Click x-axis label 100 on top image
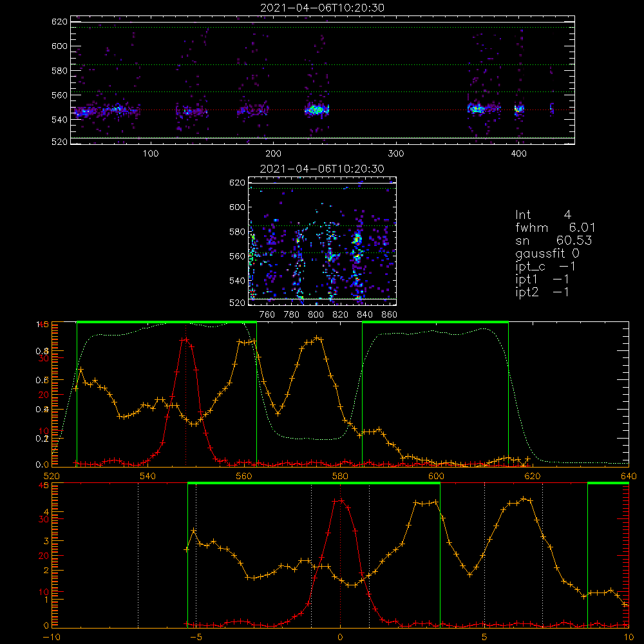The image size is (644, 644). tap(151, 154)
